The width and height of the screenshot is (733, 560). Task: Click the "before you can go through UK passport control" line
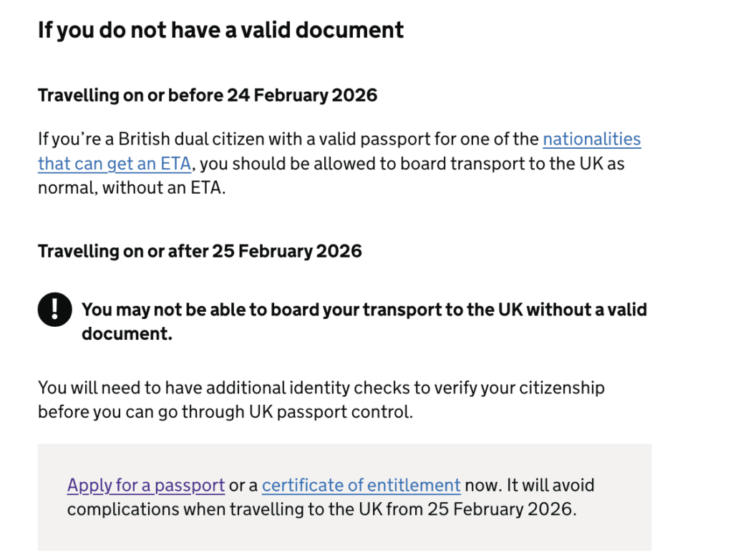tap(225, 413)
